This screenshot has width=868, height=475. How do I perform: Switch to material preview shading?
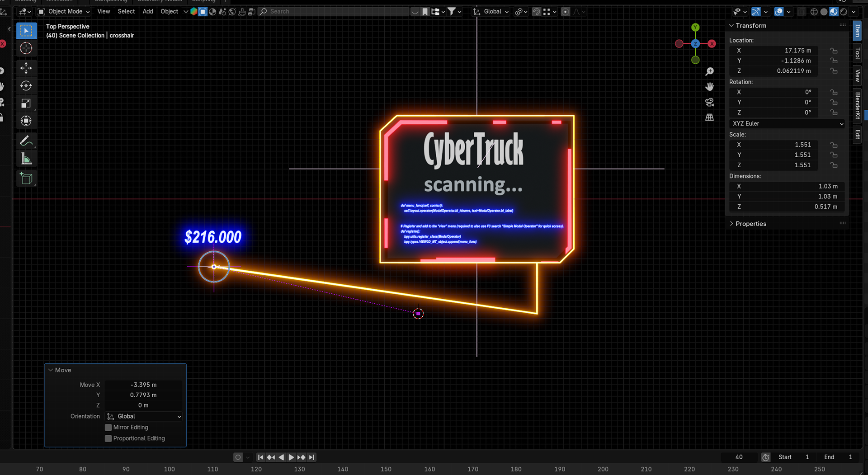[x=834, y=12]
